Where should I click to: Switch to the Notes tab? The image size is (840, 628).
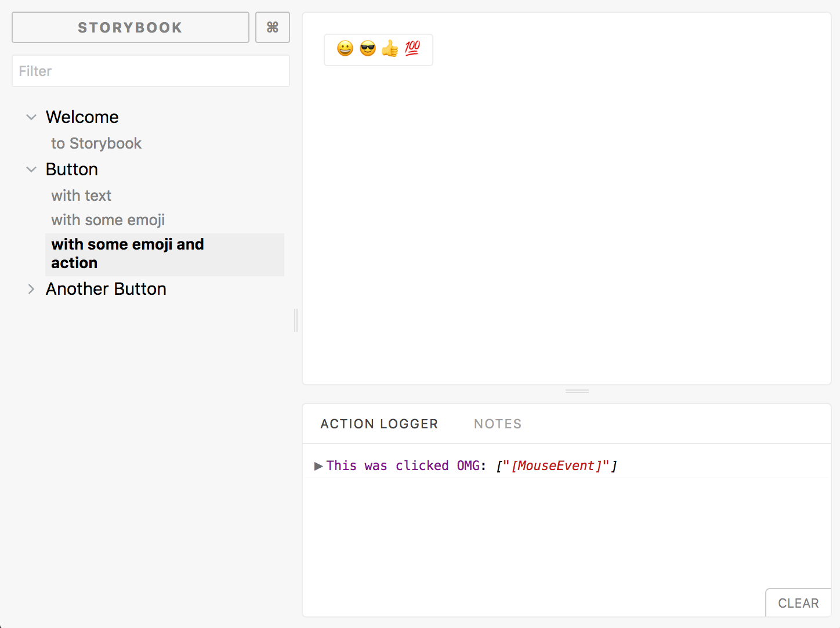(498, 424)
